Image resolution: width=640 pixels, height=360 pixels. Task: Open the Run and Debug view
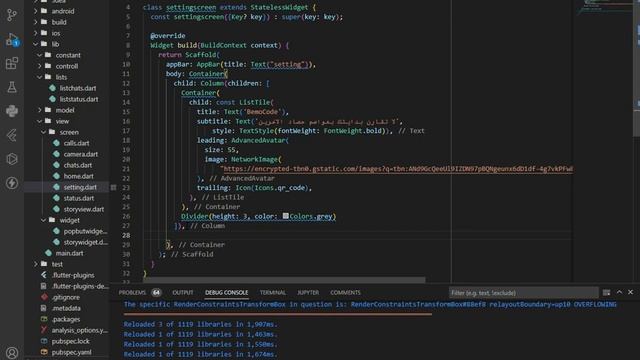click(x=12, y=39)
